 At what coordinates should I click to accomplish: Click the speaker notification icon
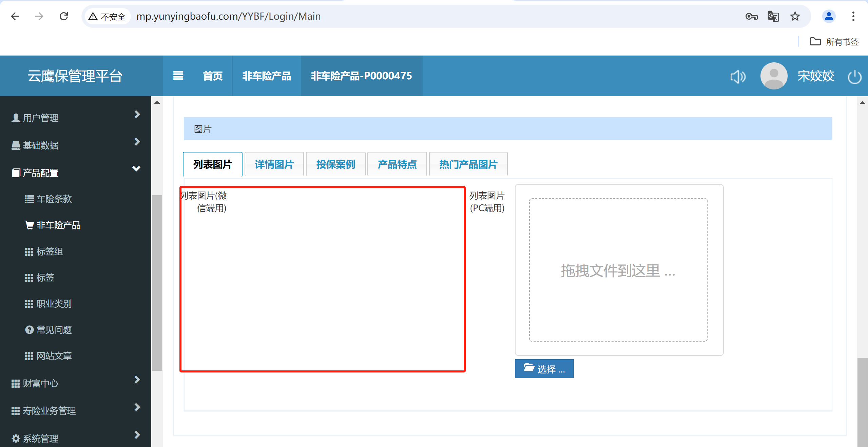pyautogui.click(x=738, y=77)
